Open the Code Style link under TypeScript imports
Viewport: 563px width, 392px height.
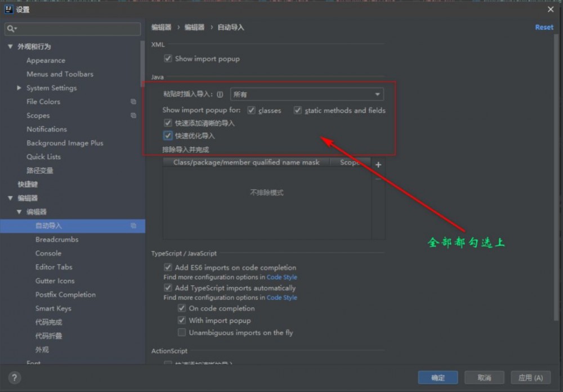pos(282,298)
